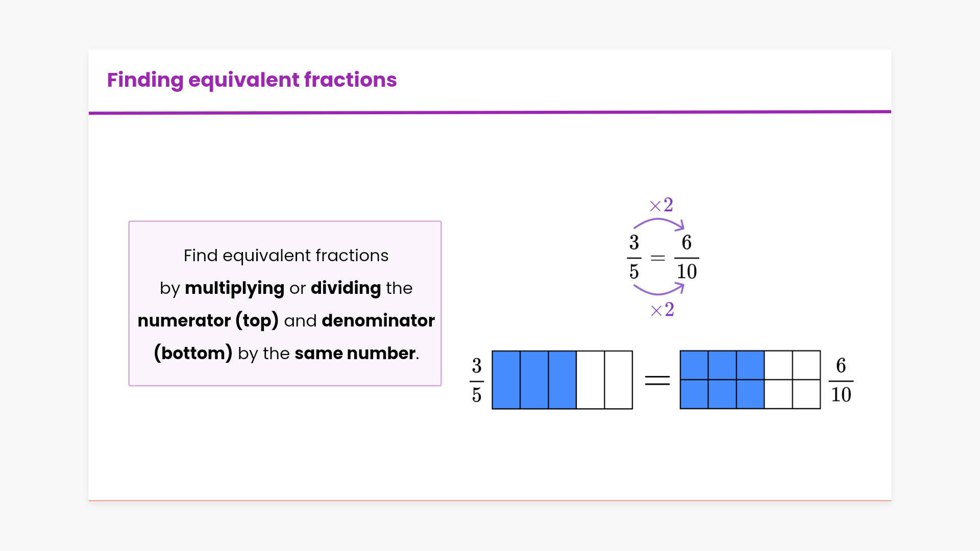Click the top-left blue cell of the tenths bar
The image size is (980, 551).
[694, 365]
